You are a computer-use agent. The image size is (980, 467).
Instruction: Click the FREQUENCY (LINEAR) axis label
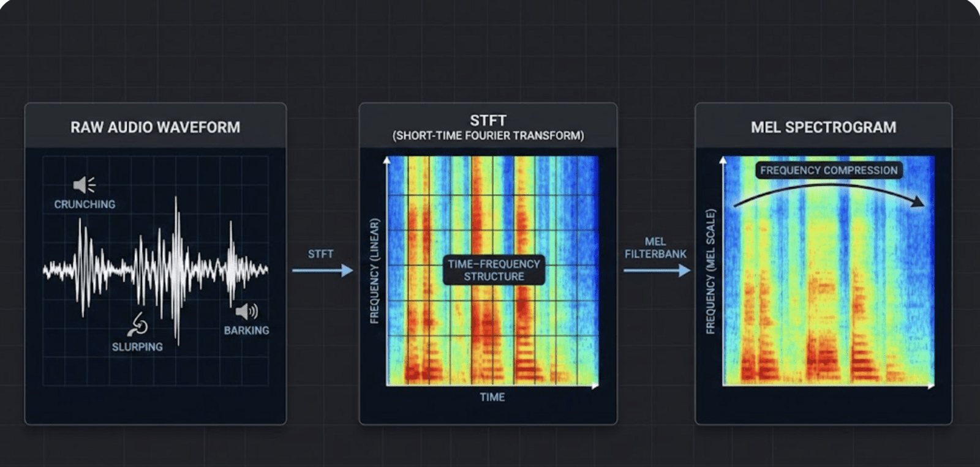pyautogui.click(x=374, y=271)
